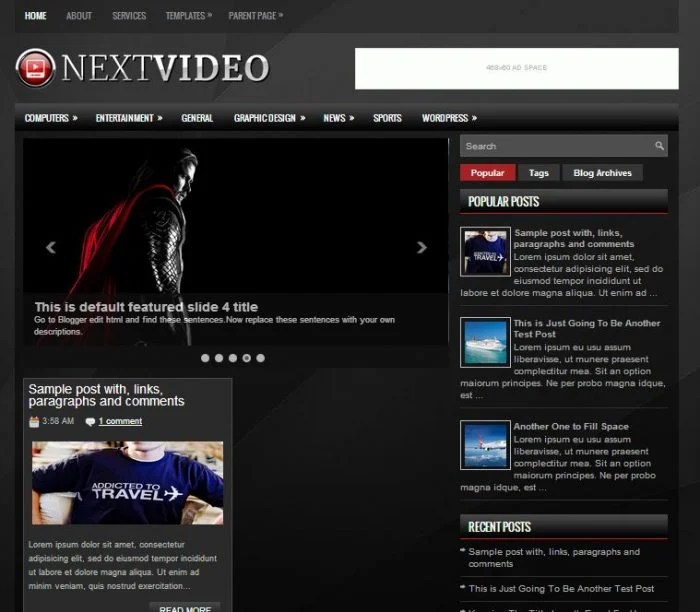This screenshot has width=700, height=612.
Task: Switch to the Tags tab
Action: tap(538, 173)
